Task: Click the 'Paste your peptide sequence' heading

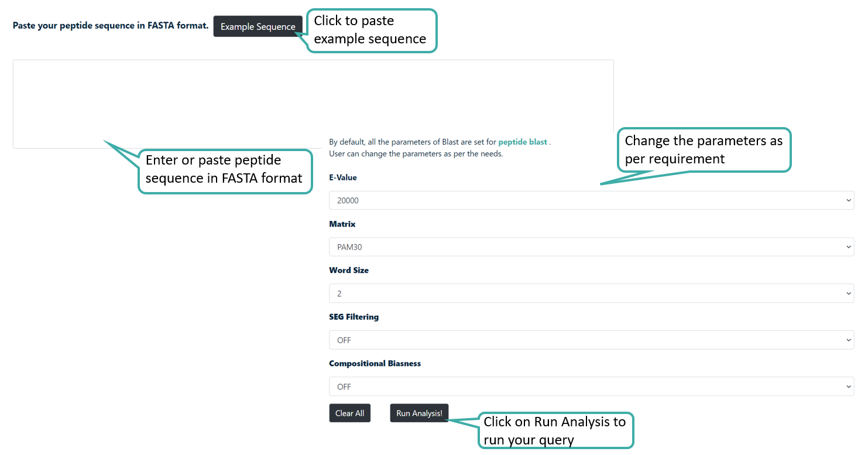Action: click(111, 26)
